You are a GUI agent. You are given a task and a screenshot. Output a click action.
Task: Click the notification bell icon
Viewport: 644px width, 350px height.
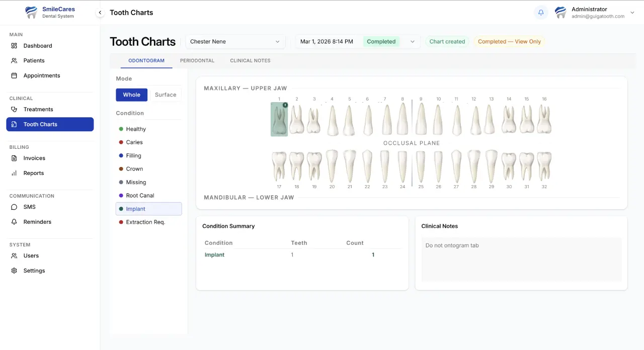click(x=541, y=13)
